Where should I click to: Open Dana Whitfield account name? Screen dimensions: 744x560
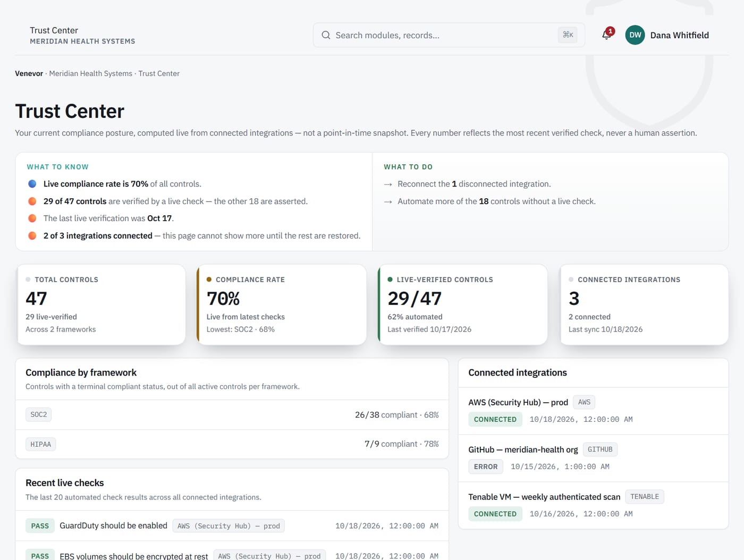pyautogui.click(x=679, y=35)
